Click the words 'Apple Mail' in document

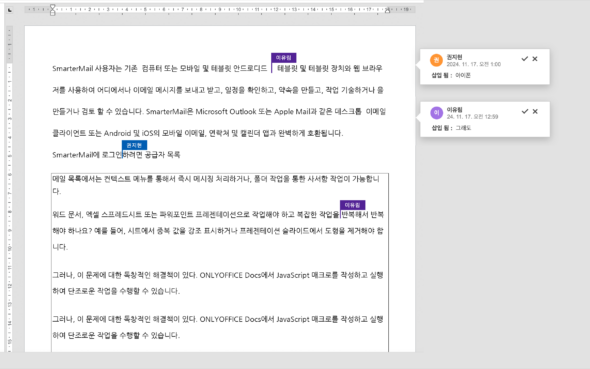click(x=292, y=112)
